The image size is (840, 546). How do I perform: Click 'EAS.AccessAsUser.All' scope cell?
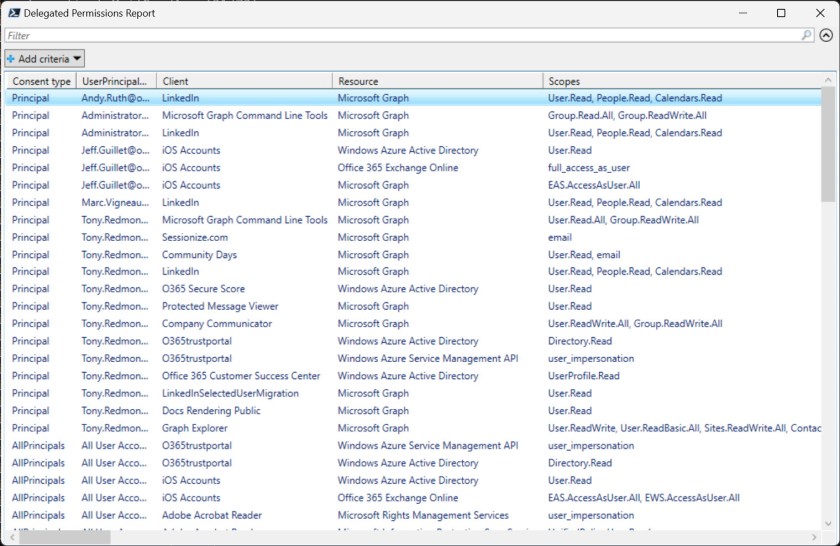(594, 185)
